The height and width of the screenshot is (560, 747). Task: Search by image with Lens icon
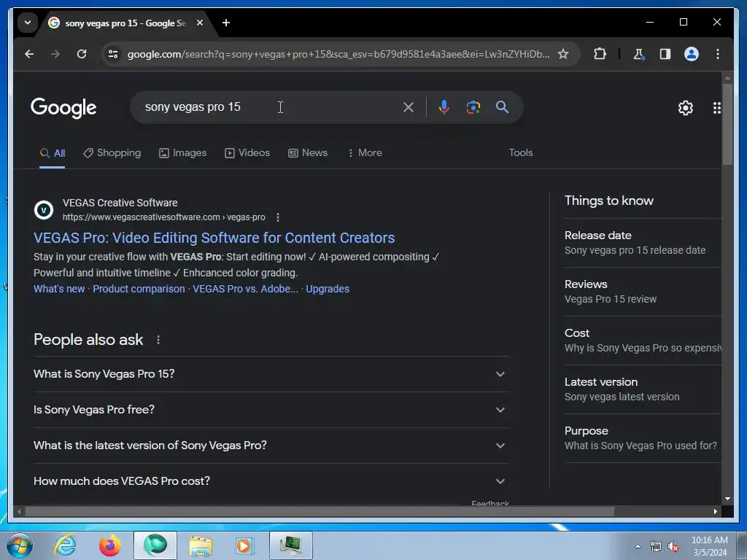473,107
